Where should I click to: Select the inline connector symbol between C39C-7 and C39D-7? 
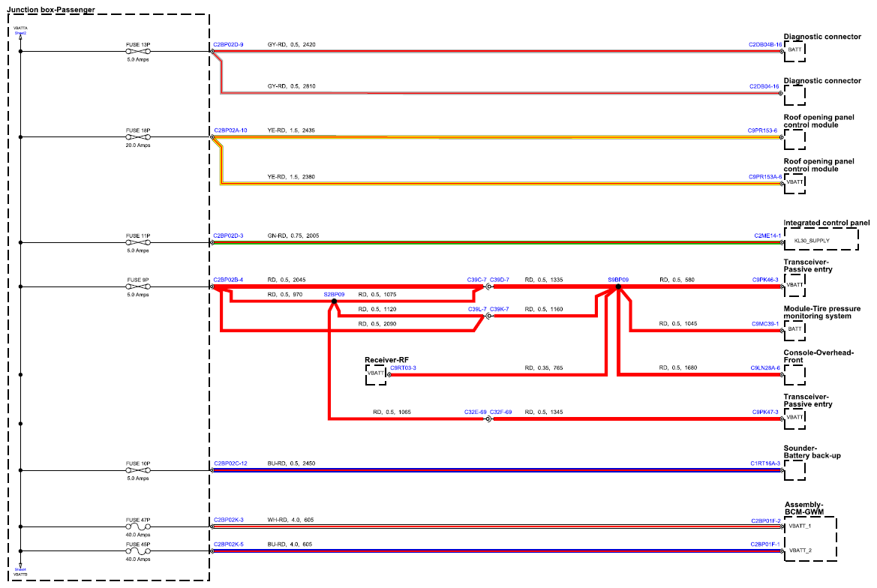pyautogui.click(x=488, y=286)
